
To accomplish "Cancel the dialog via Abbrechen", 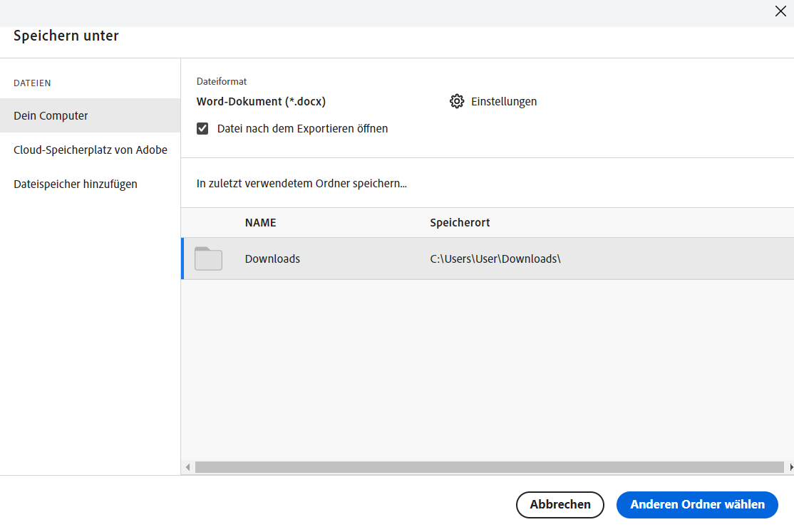I will [x=560, y=504].
